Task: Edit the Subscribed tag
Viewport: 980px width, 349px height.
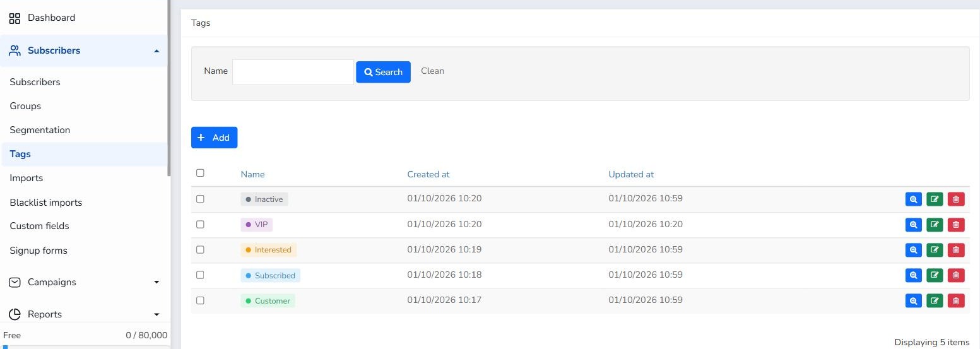Action: (x=935, y=275)
